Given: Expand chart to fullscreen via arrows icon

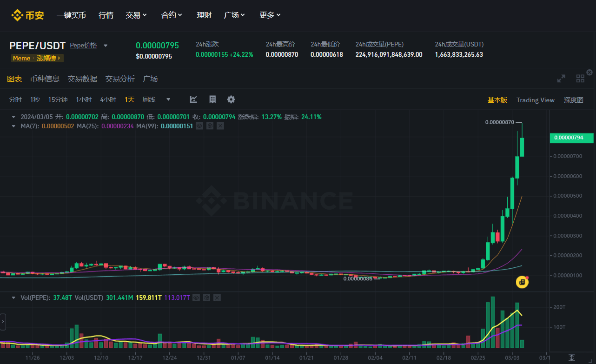Looking at the screenshot, I should click(x=562, y=79).
